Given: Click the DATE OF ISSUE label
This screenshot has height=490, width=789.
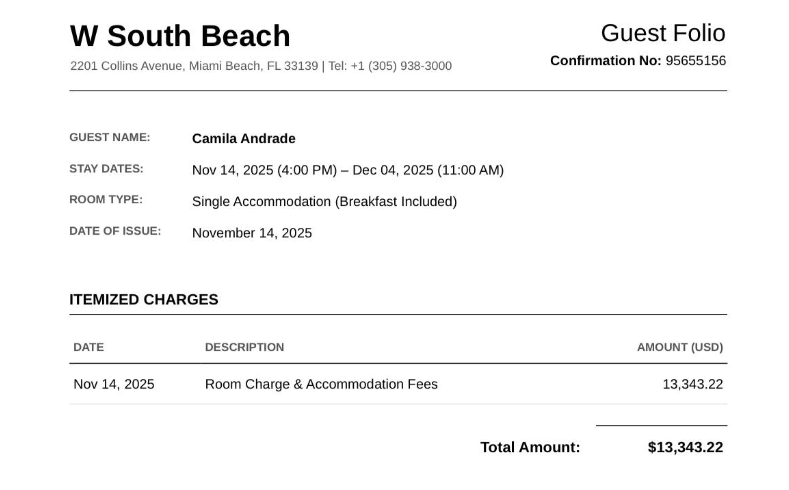Looking at the screenshot, I should (x=115, y=231).
